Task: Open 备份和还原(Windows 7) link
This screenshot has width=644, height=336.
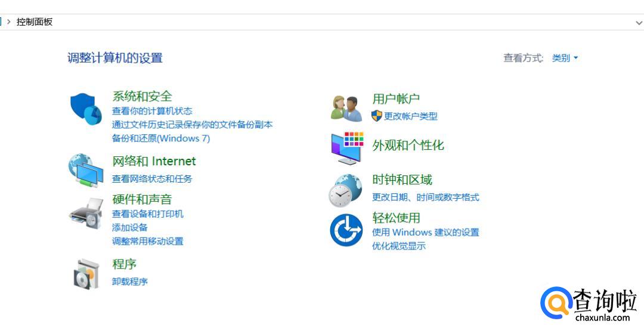Action: point(161,138)
